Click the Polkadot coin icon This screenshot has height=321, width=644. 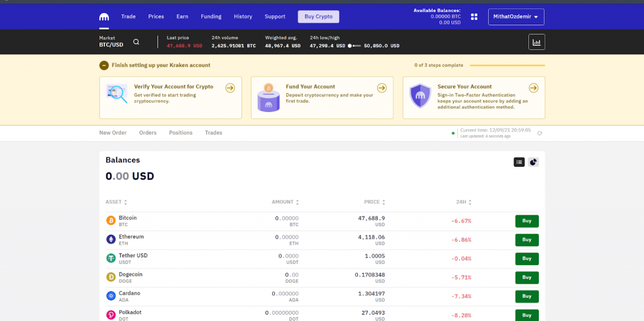click(111, 315)
